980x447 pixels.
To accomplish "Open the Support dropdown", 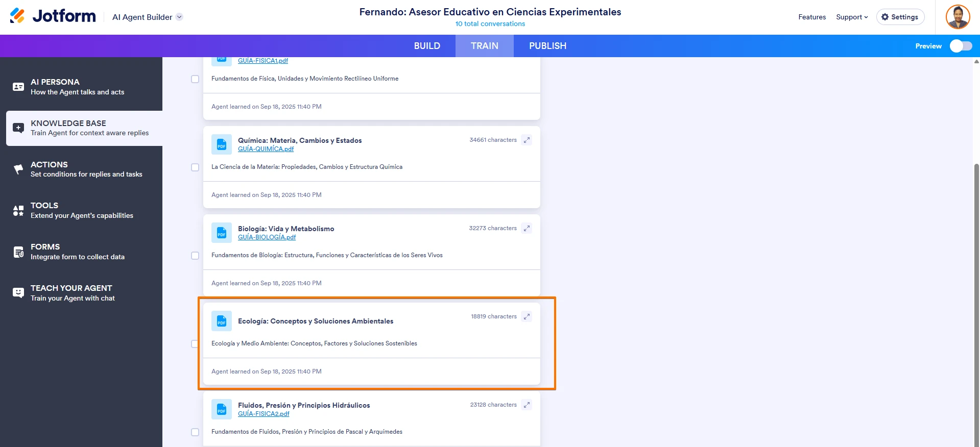I will (851, 17).
